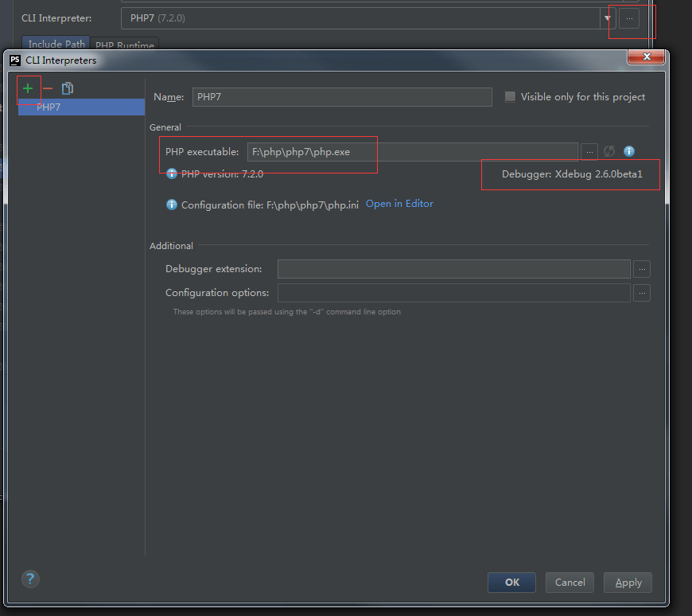Remove the selected interpreter
Screen dimensions: 692x616
click(x=48, y=89)
